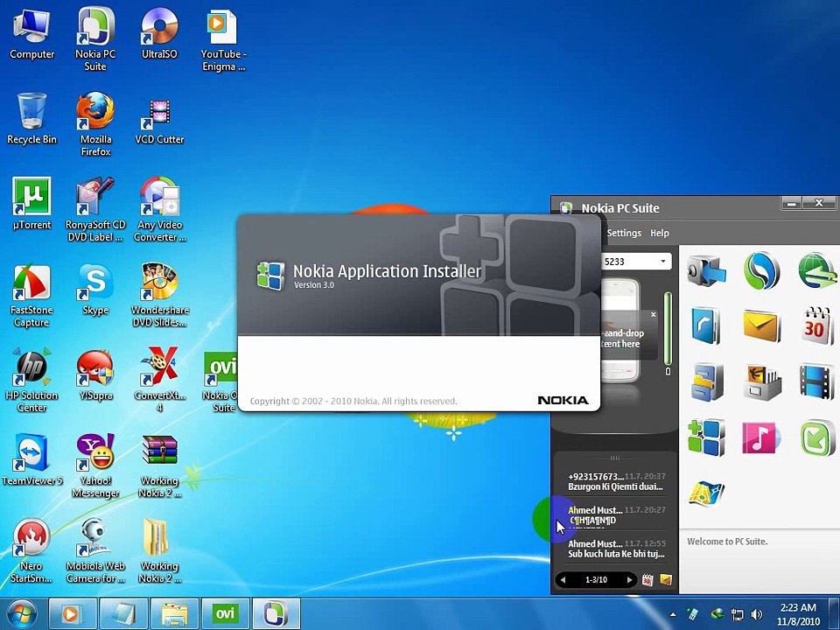
Task: Open the notepad app on the taskbar
Action: click(x=123, y=613)
